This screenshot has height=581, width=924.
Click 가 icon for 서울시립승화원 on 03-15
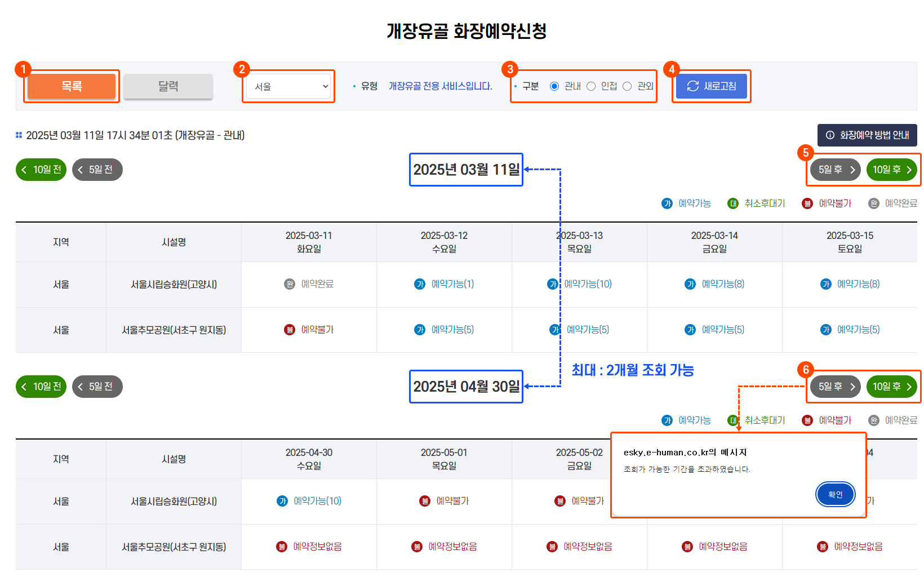click(x=825, y=284)
